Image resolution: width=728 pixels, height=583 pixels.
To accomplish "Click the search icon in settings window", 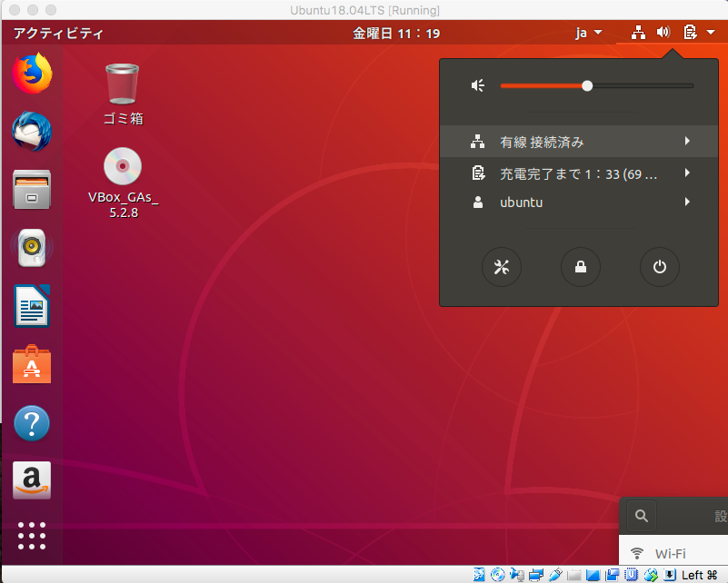I will click(641, 516).
